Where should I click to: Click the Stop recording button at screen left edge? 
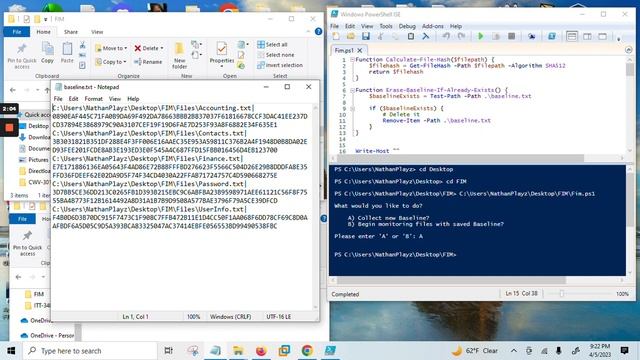[9, 127]
